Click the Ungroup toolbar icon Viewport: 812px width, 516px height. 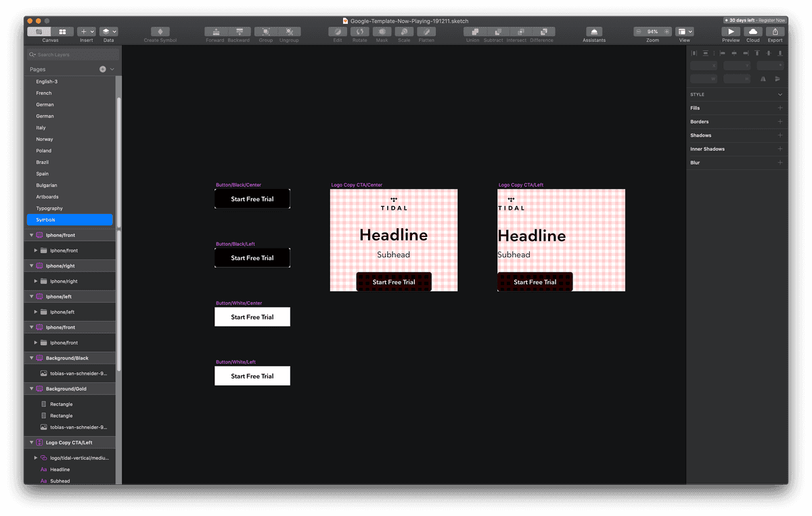(289, 32)
